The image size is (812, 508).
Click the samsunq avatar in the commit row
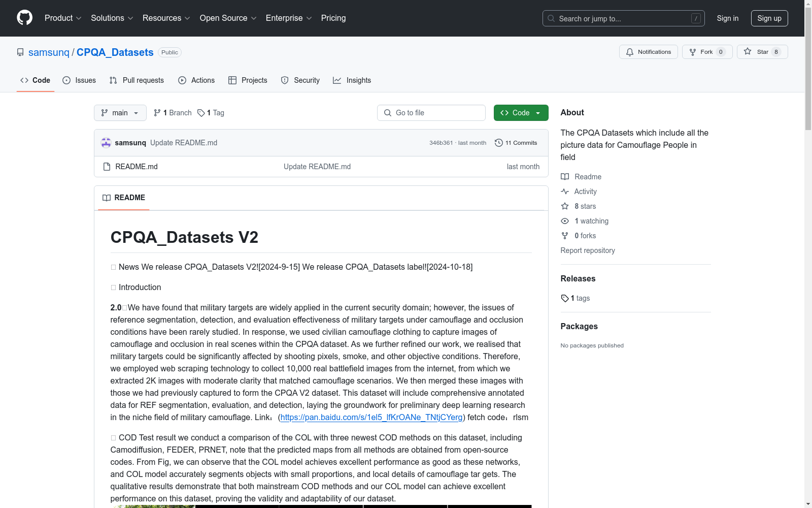click(106, 143)
